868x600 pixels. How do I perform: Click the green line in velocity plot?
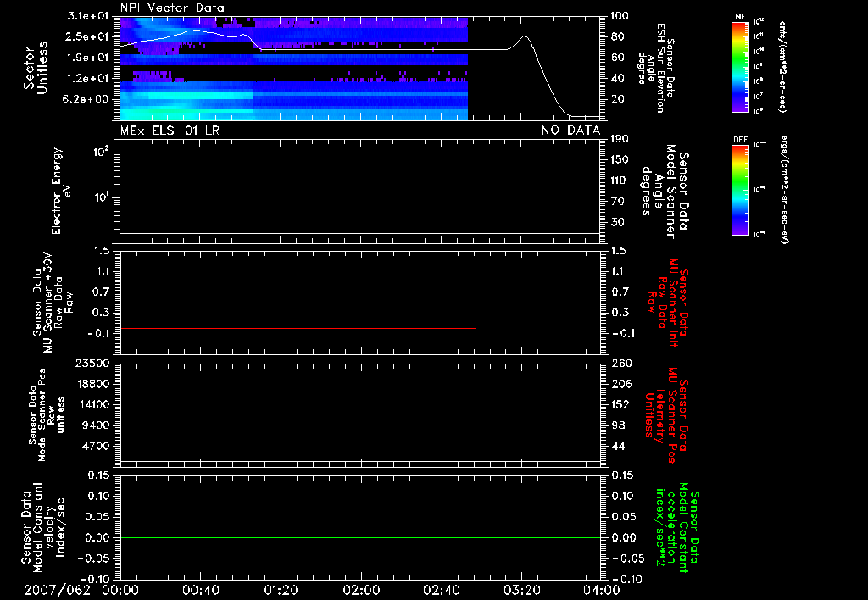click(x=359, y=537)
